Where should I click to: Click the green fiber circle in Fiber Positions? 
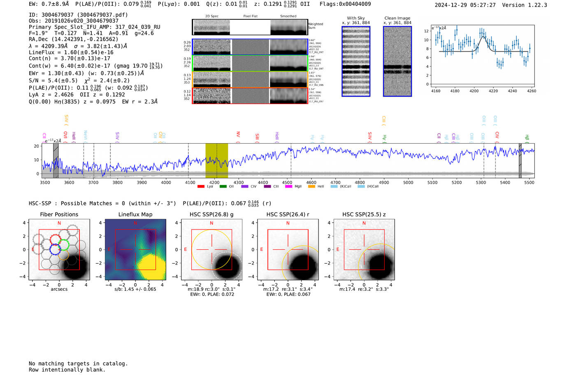tap(64, 245)
